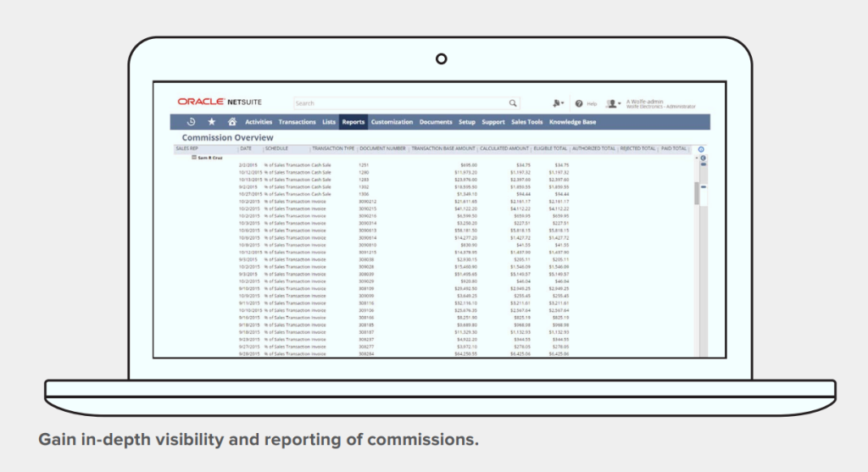
Task: Click document number 3090613
Action: (368, 230)
